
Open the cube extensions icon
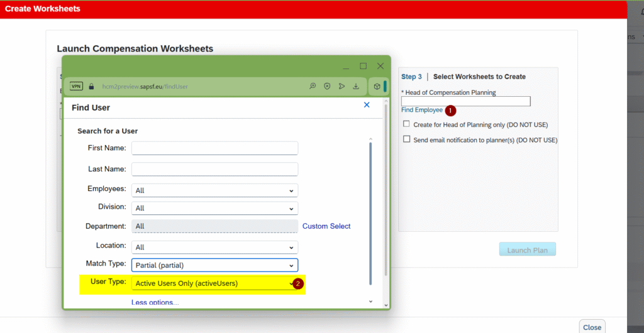(376, 87)
